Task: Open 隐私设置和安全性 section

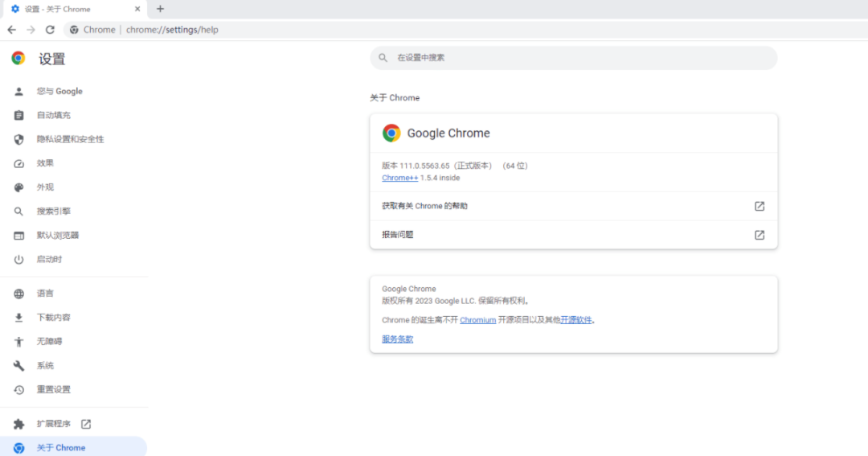Action: coord(74,139)
